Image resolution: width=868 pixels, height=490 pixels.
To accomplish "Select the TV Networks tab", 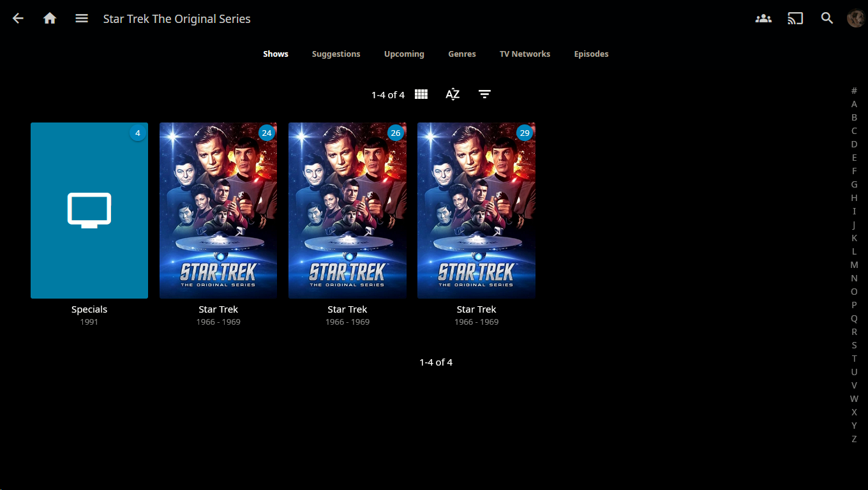I will click(x=525, y=54).
